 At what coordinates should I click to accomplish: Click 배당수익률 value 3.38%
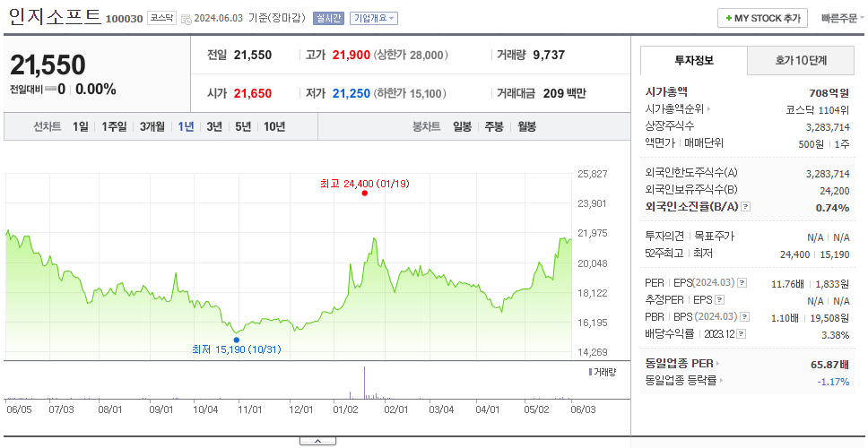click(836, 334)
